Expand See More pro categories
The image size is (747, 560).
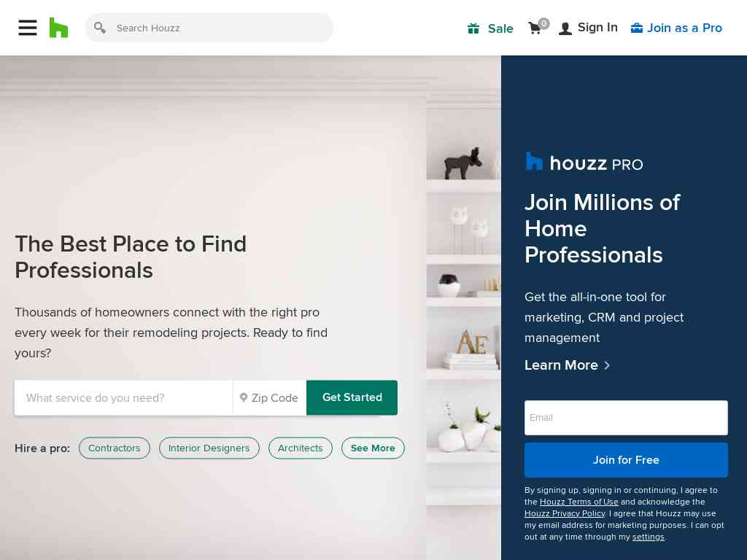coord(373,448)
